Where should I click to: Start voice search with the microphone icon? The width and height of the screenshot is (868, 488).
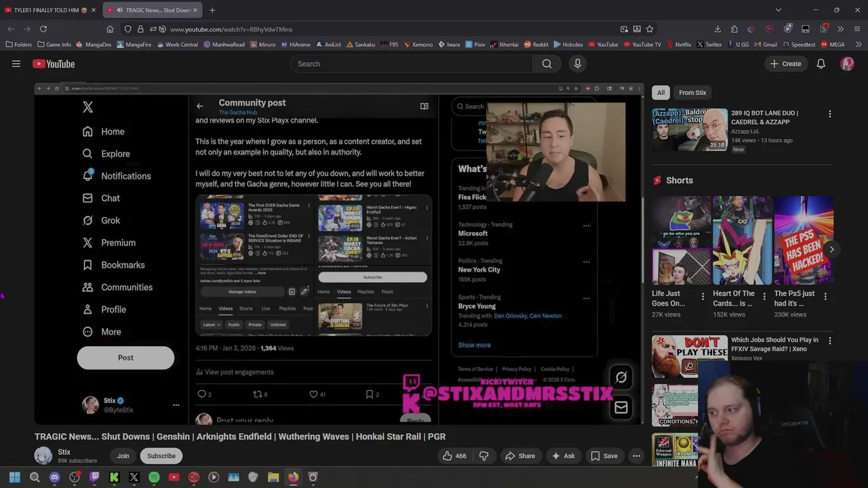point(578,64)
